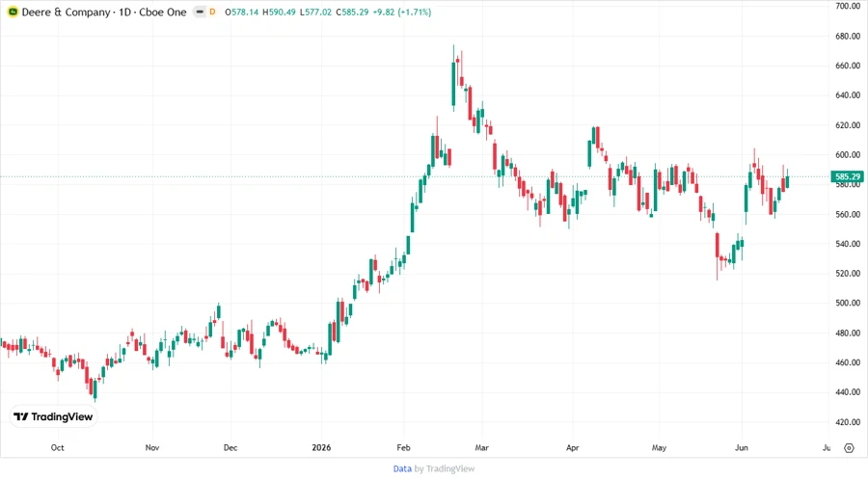Viewport: 868px width, 480px height.
Task: Click the 480.00 price axis label
Action: tap(848, 333)
